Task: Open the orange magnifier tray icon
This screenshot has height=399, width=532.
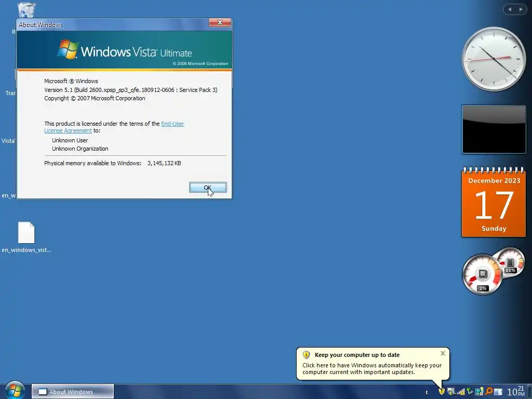Action: (x=489, y=391)
